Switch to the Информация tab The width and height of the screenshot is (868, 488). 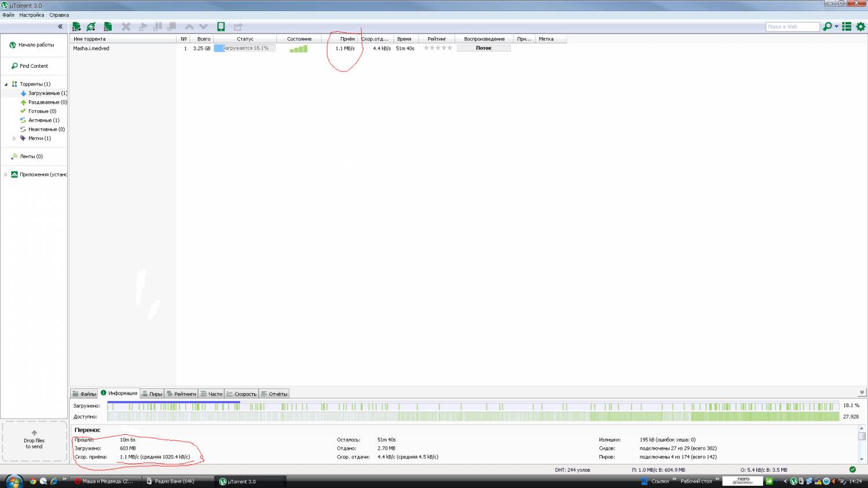point(119,393)
